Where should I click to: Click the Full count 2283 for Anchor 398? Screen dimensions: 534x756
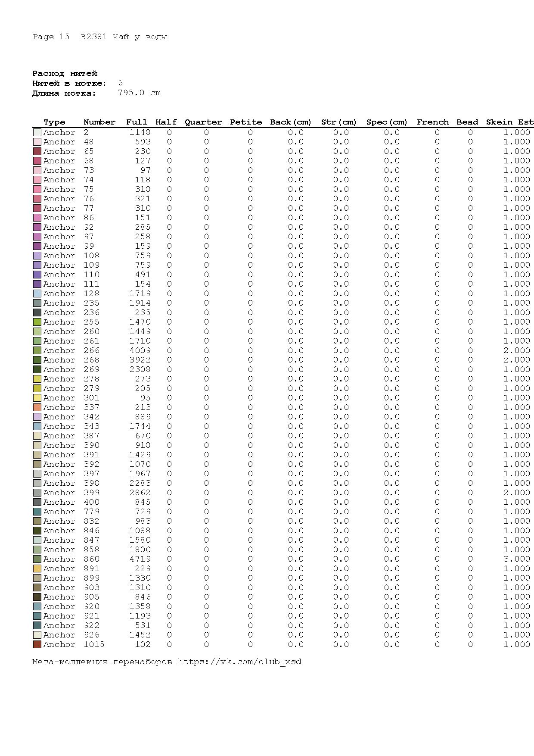tap(140, 483)
